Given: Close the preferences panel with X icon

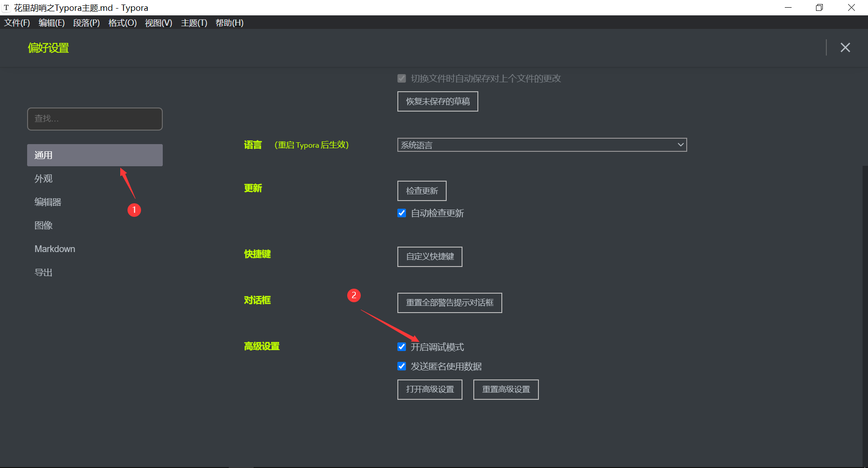Looking at the screenshot, I should 845,47.
